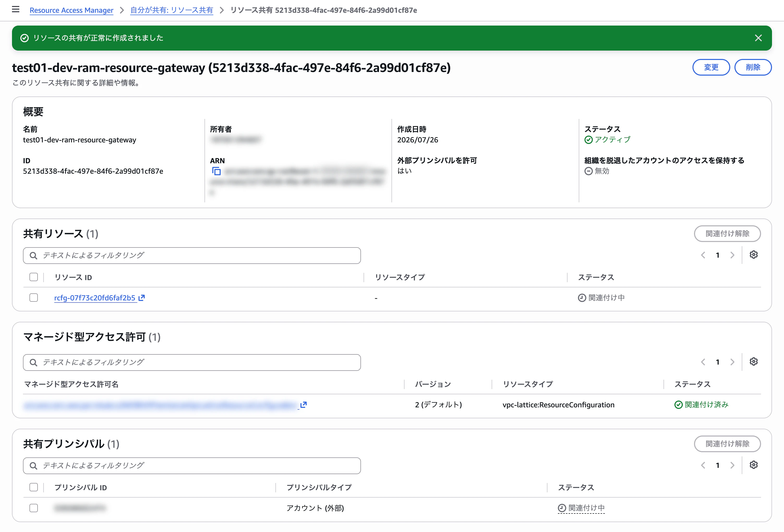Click the アクティブ status check icon

588,140
